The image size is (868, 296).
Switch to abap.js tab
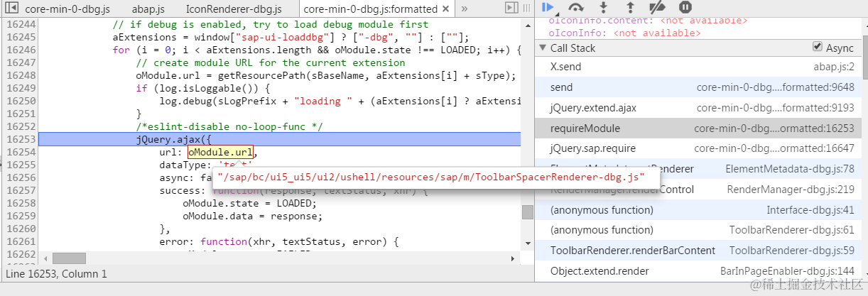pyautogui.click(x=148, y=9)
